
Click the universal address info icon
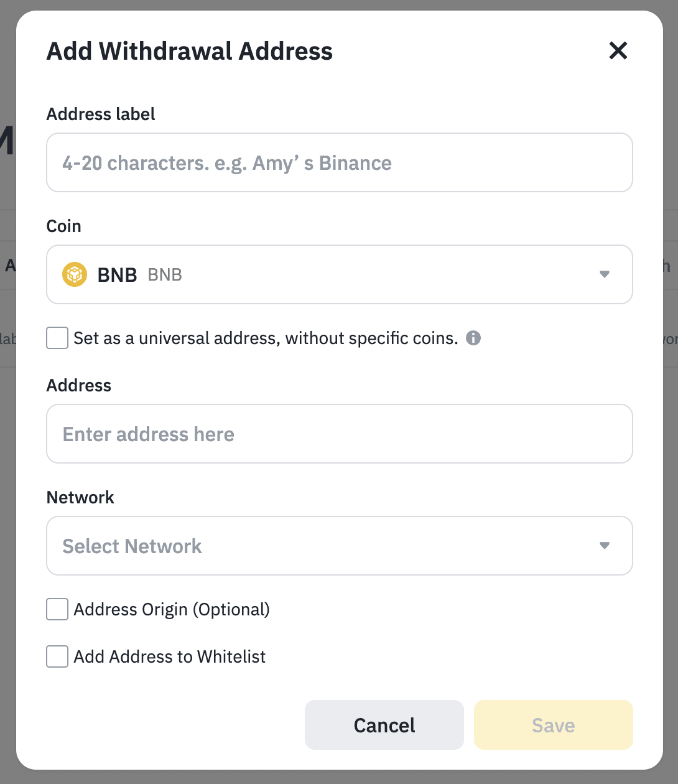473,338
